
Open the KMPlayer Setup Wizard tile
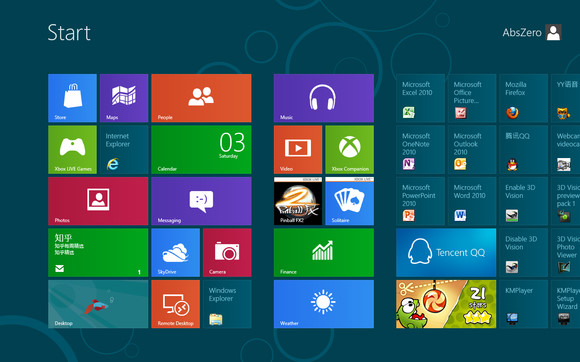pos(566,304)
